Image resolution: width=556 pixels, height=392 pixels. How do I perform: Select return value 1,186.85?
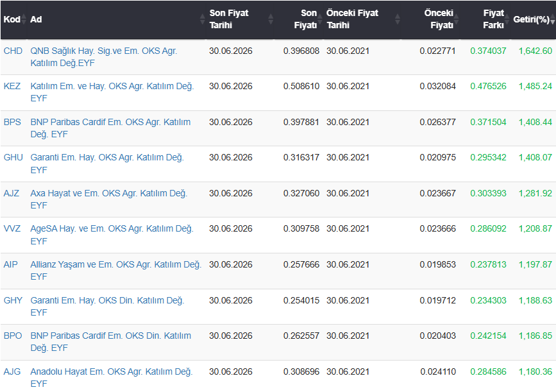tap(535, 336)
